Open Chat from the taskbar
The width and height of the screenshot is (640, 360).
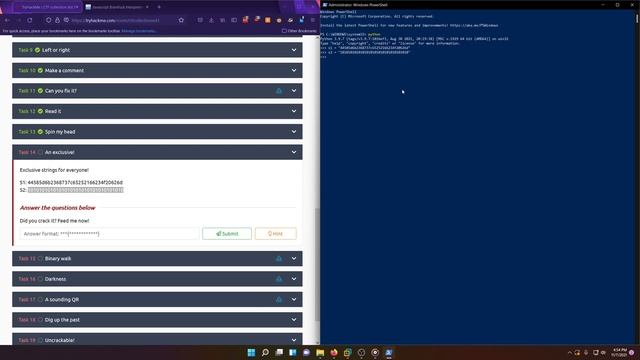(307, 352)
